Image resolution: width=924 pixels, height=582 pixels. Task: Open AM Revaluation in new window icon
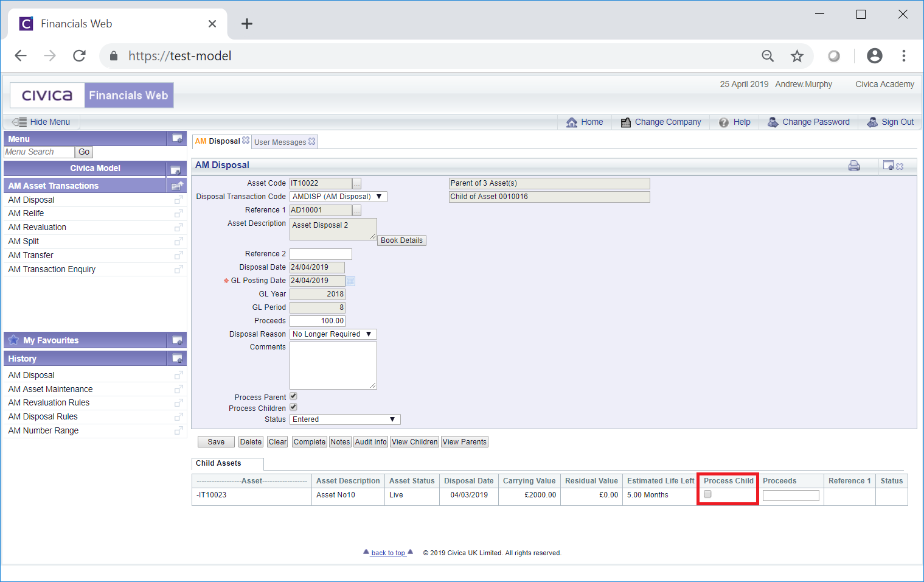point(178,228)
